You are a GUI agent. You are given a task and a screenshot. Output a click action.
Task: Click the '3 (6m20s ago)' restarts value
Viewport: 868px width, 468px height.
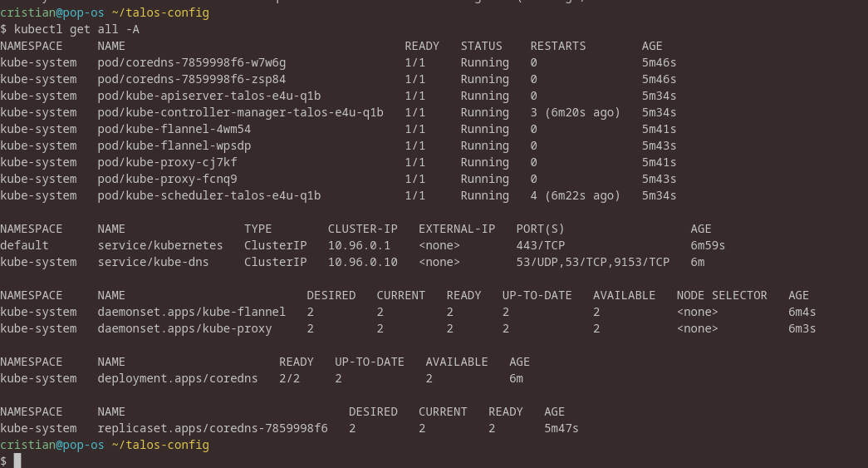coord(575,112)
